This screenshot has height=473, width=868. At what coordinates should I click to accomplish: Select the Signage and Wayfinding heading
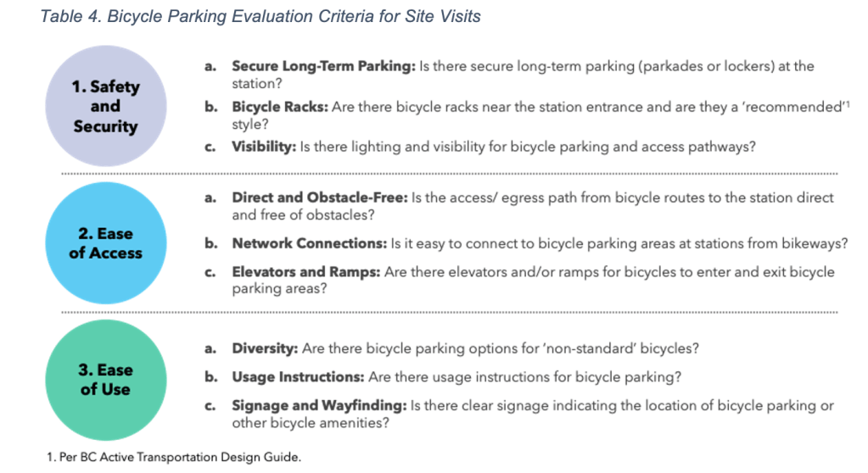[319, 405]
